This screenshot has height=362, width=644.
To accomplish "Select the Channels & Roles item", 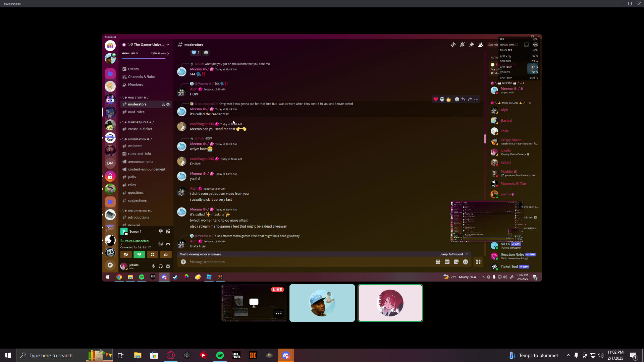I will click(142, 77).
